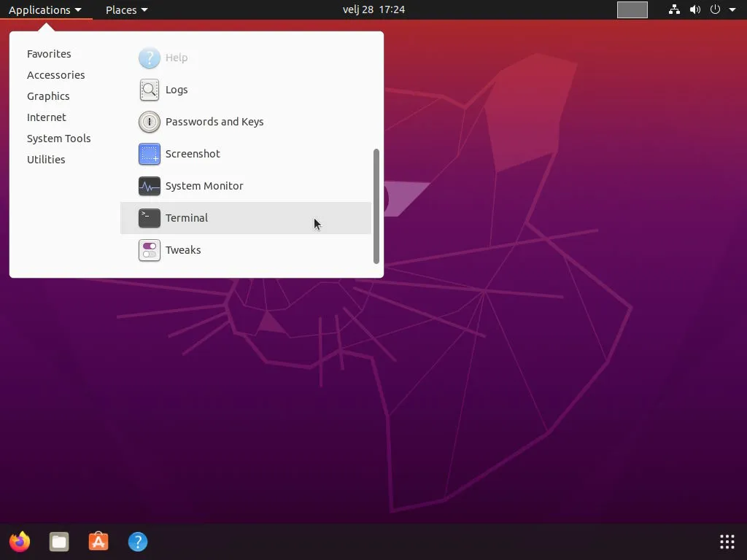Collapse the Applications menu
The height and width of the screenshot is (560, 747).
coord(44,9)
